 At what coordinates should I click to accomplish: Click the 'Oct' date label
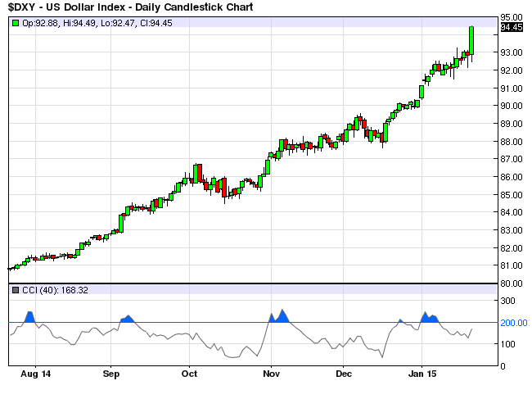189,374
